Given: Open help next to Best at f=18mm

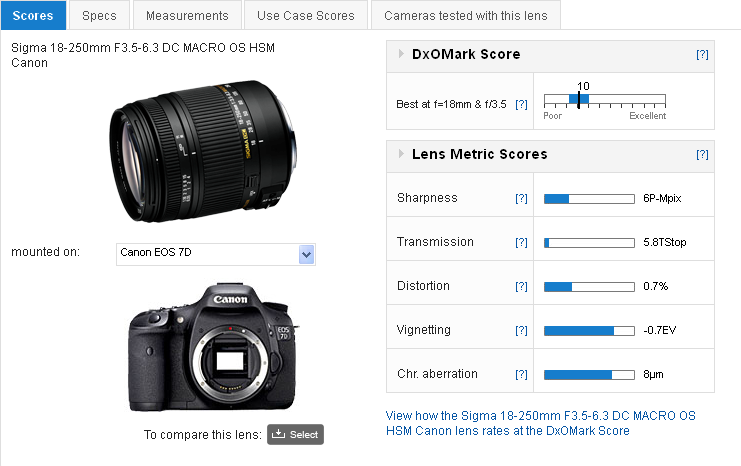Looking at the screenshot, I should (x=521, y=104).
